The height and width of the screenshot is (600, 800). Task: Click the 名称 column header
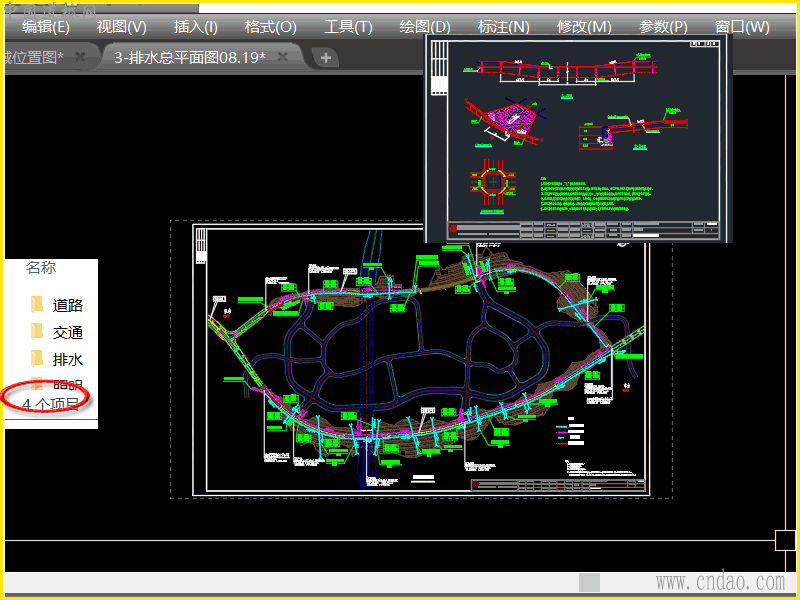pyautogui.click(x=41, y=267)
